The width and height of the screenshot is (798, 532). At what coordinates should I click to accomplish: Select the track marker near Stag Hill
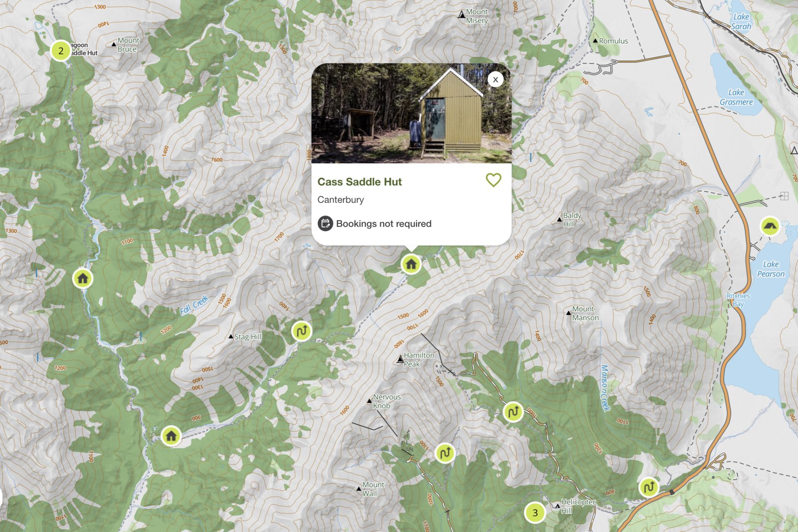pyautogui.click(x=301, y=331)
